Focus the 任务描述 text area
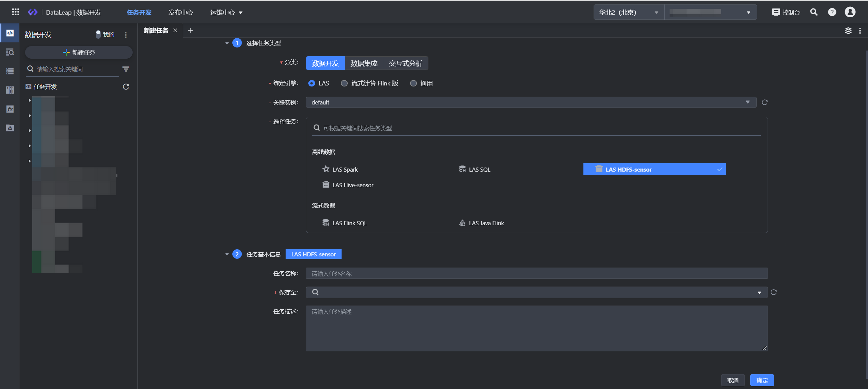 [x=537, y=328]
